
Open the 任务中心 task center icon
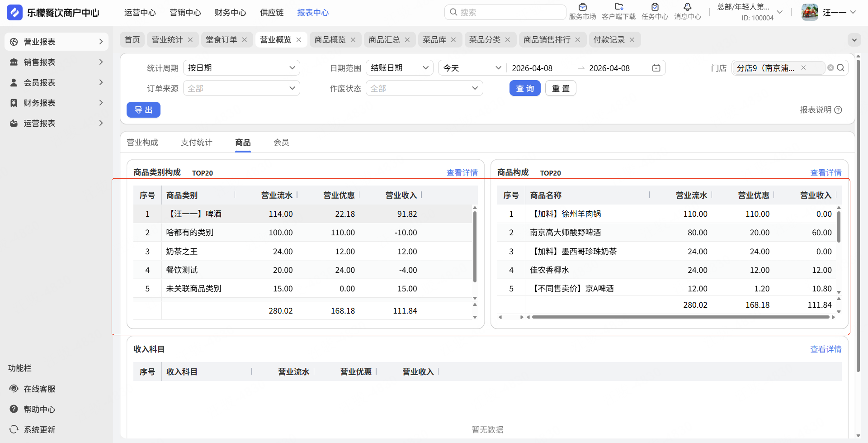(x=655, y=7)
